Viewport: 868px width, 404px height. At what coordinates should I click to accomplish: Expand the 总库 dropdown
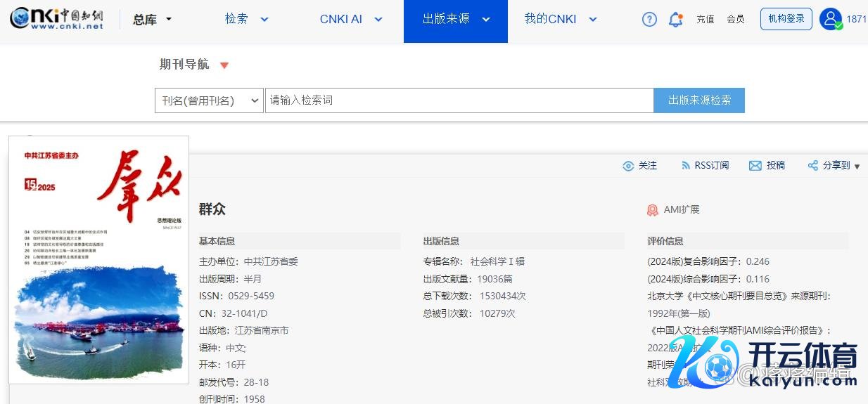tap(153, 20)
